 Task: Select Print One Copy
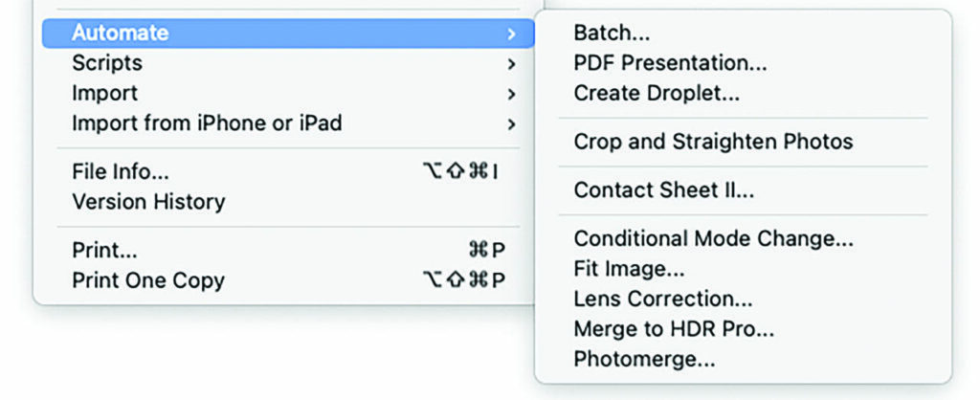coord(148,280)
